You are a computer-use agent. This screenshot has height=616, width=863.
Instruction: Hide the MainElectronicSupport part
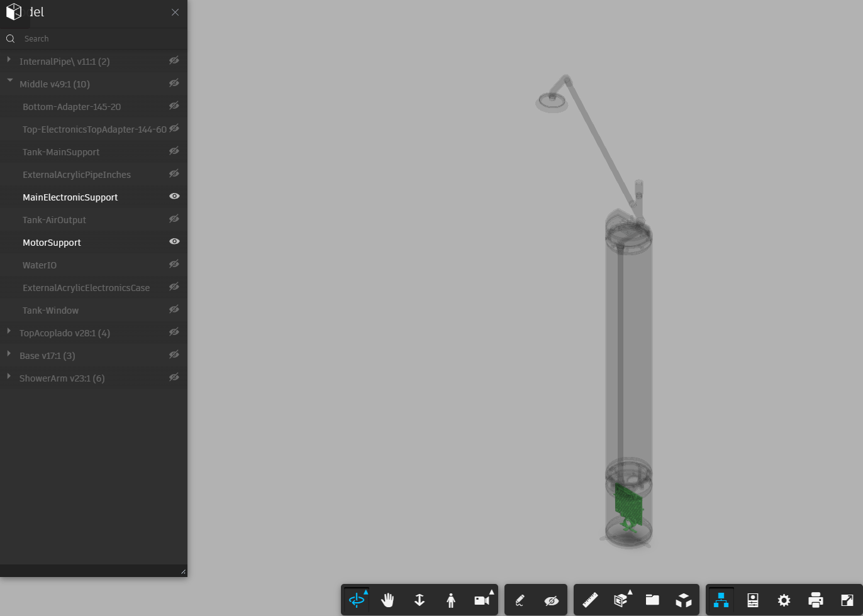[x=174, y=196]
